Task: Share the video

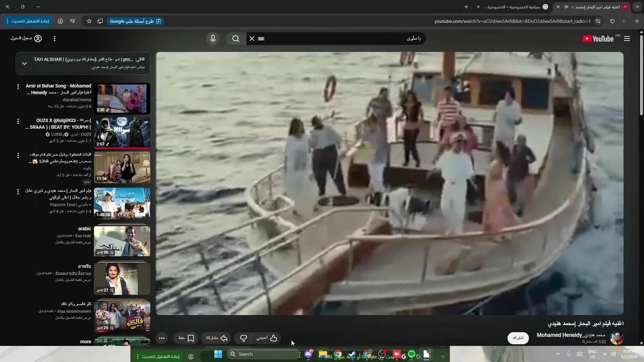Action: (x=217, y=338)
